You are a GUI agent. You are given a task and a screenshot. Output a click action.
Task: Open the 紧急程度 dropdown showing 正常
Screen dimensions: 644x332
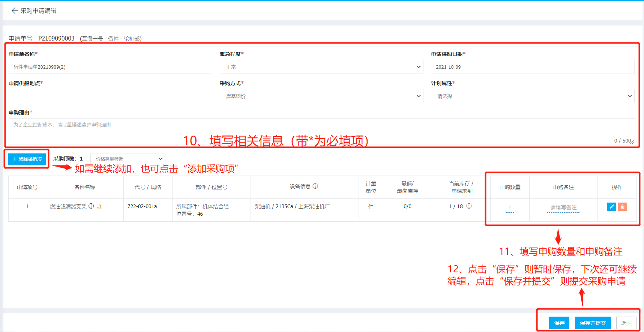[321, 67]
